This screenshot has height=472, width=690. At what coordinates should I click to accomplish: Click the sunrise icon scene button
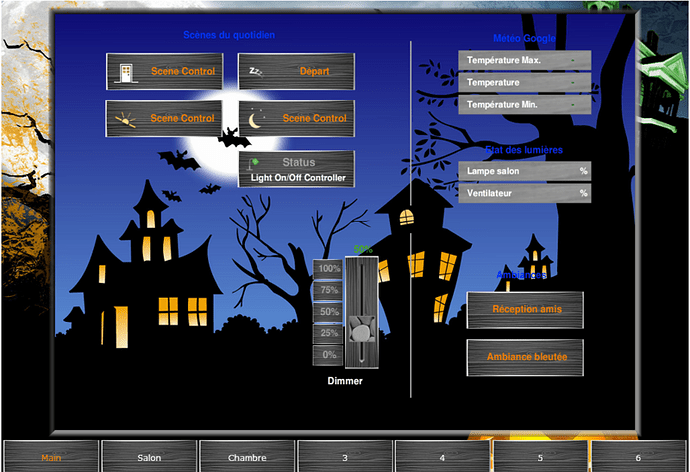(x=126, y=118)
